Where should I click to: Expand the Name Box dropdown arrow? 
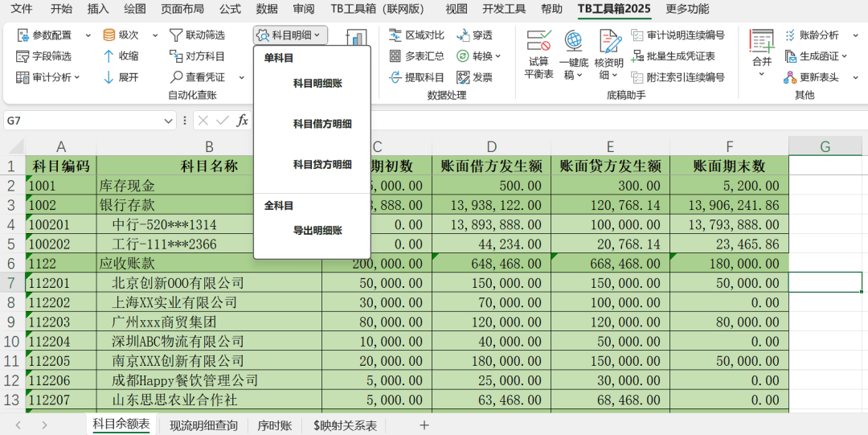[169, 121]
